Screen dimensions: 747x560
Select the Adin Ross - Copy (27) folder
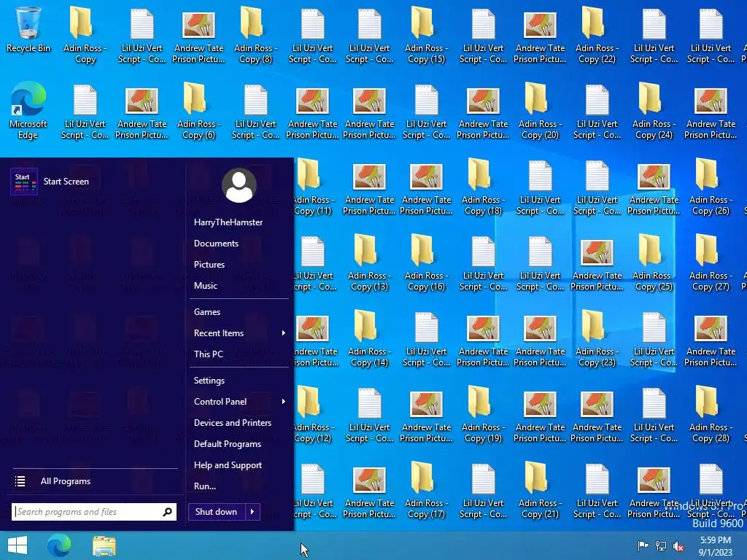tap(711, 262)
